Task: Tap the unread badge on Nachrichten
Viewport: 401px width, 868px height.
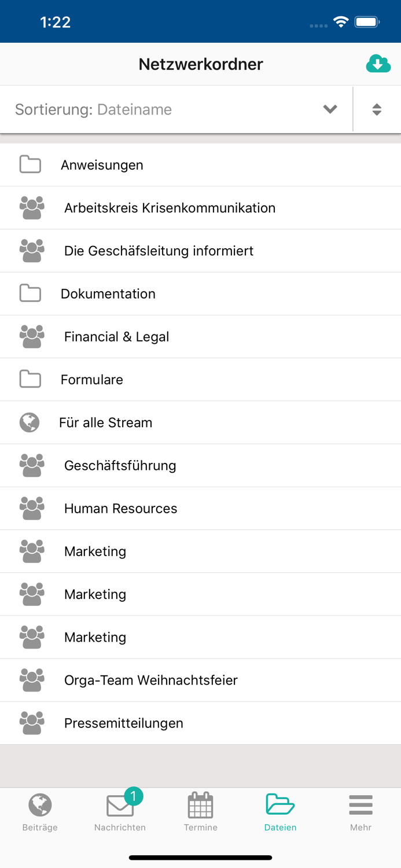Action: (134, 796)
